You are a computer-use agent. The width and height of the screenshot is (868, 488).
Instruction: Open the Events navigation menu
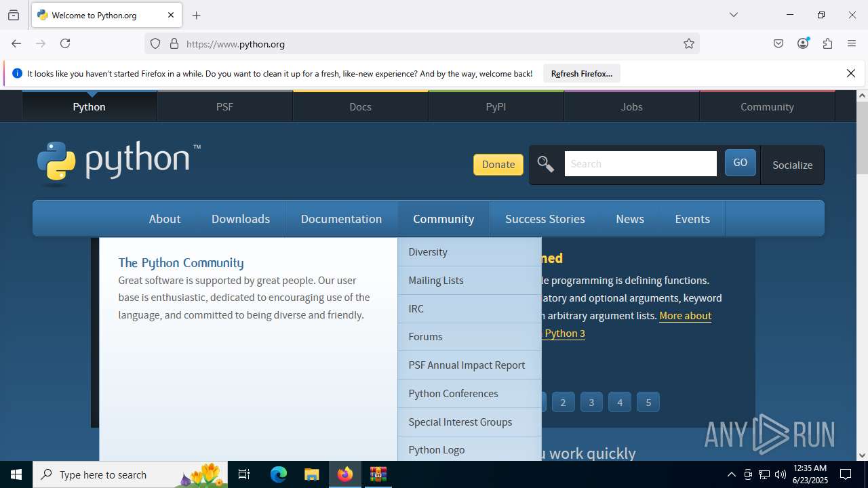(692, 219)
